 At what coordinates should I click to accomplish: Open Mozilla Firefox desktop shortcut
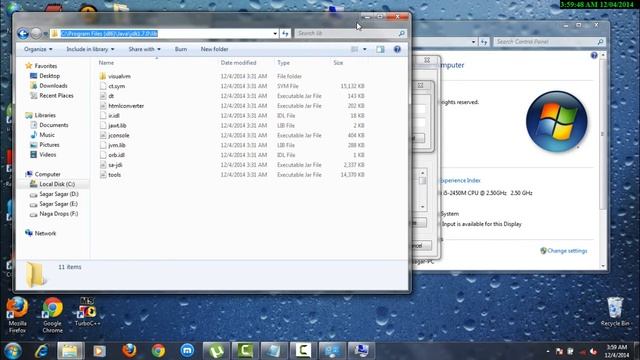pos(17,315)
